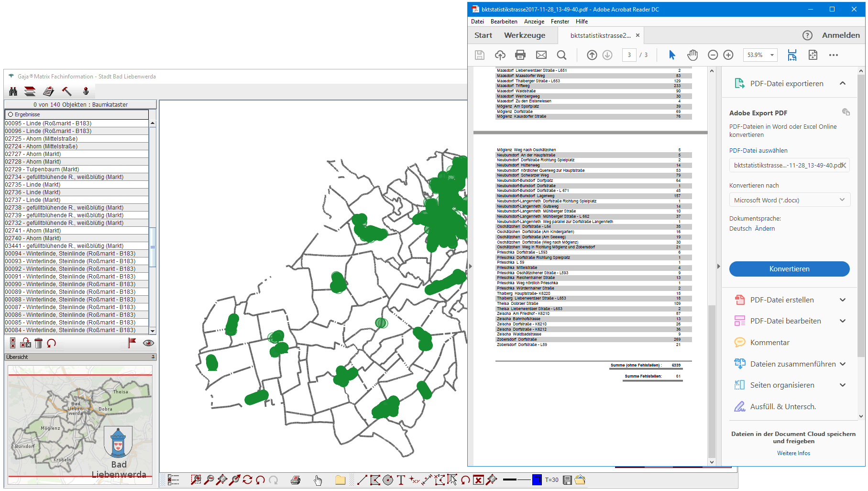
Task: Click the Konvertieren button
Action: [789, 269]
